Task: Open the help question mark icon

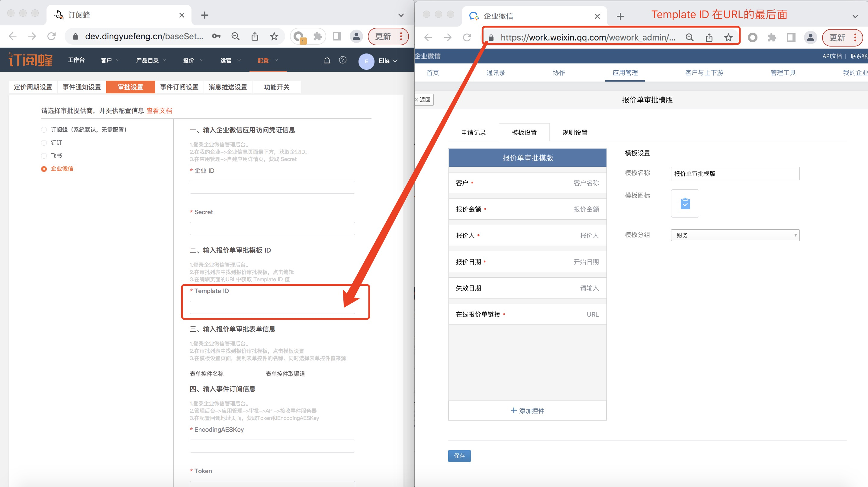Action: click(x=343, y=60)
